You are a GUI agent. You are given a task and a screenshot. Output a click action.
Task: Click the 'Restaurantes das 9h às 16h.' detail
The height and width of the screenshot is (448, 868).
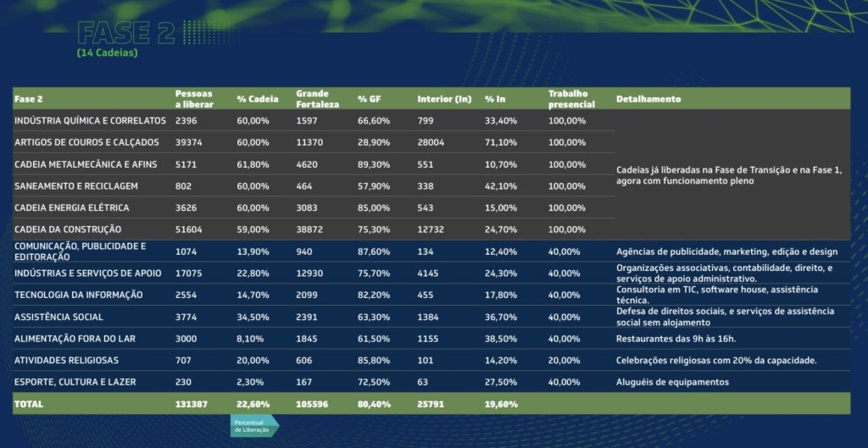coord(675,339)
